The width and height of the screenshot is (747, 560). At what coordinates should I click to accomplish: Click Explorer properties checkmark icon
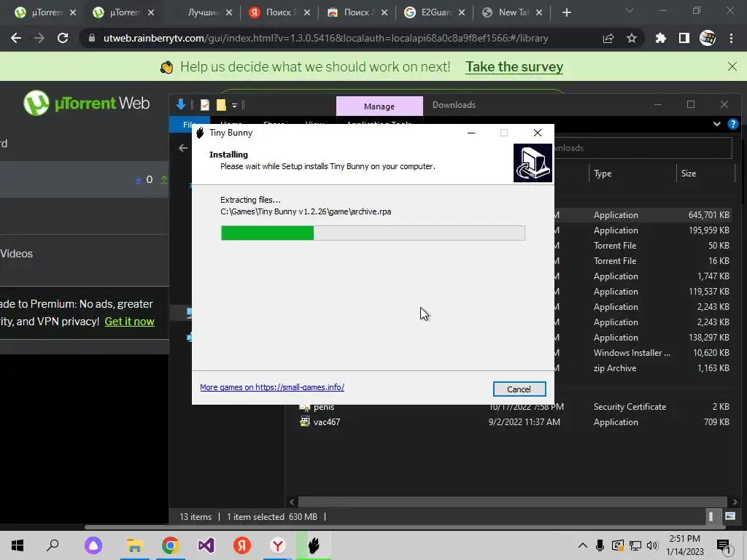click(x=205, y=105)
